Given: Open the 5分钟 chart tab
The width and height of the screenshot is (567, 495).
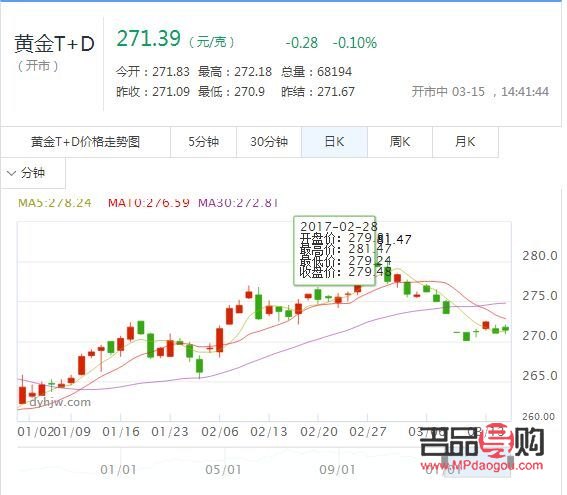Looking at the screenshot, I should point(203,142).
